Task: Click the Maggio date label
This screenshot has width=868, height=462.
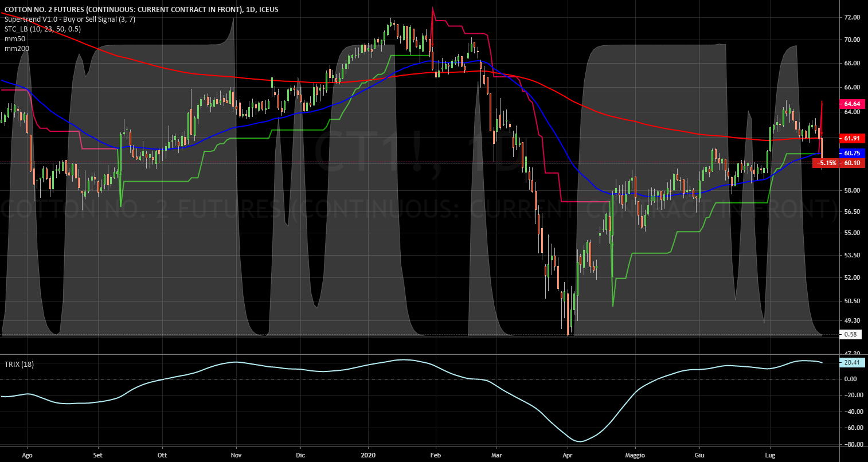Action: point(635,456)
